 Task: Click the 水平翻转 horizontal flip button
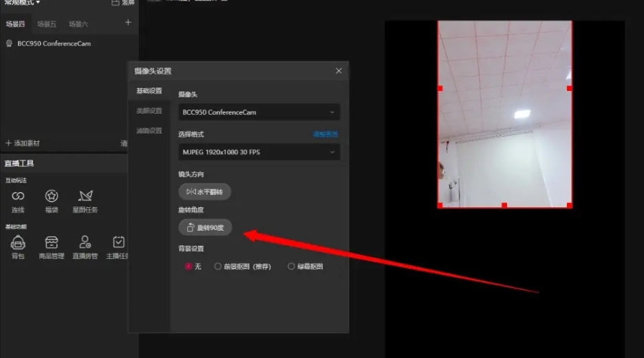204,191
